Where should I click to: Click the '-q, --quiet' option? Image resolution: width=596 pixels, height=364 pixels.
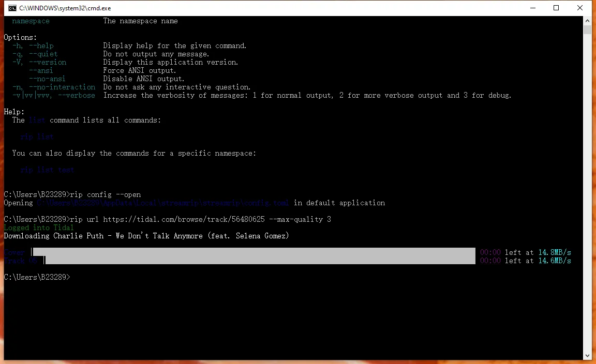(35, 54)
